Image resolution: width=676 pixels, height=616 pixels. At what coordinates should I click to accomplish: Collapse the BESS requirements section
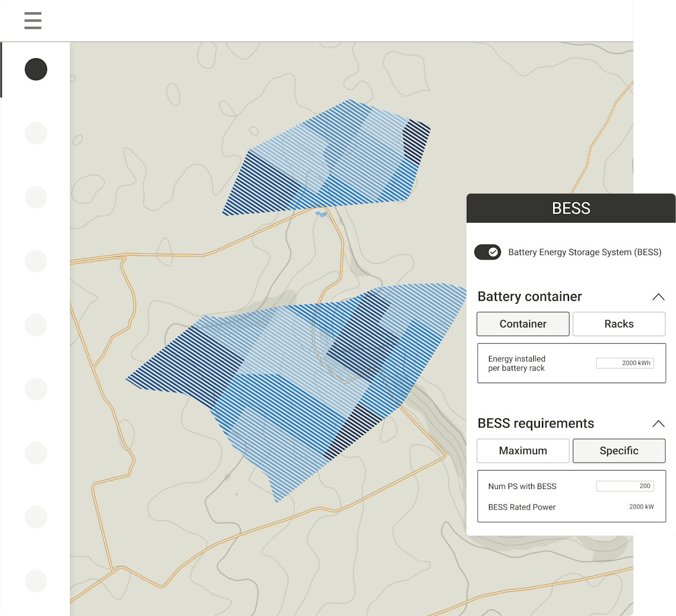tap(658, 424)
